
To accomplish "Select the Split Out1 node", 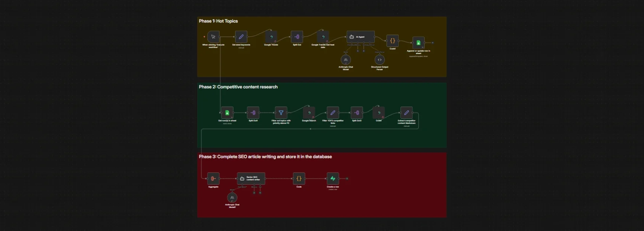I will [x=253, y=113].
